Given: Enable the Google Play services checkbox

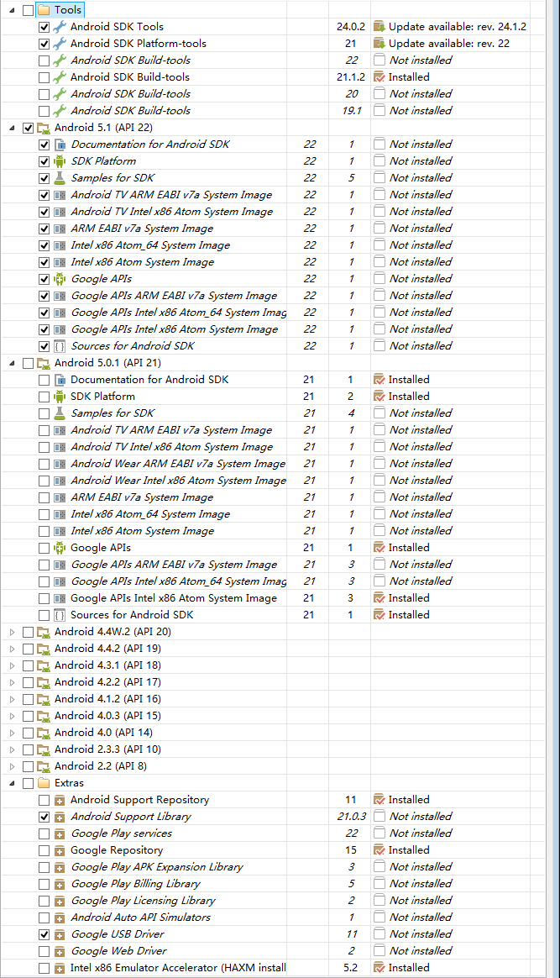Looking at the screenshot, I should click(x=44, y=833).
